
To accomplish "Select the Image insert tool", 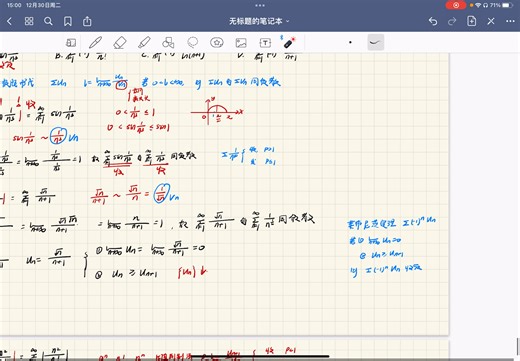I will 241,43.
